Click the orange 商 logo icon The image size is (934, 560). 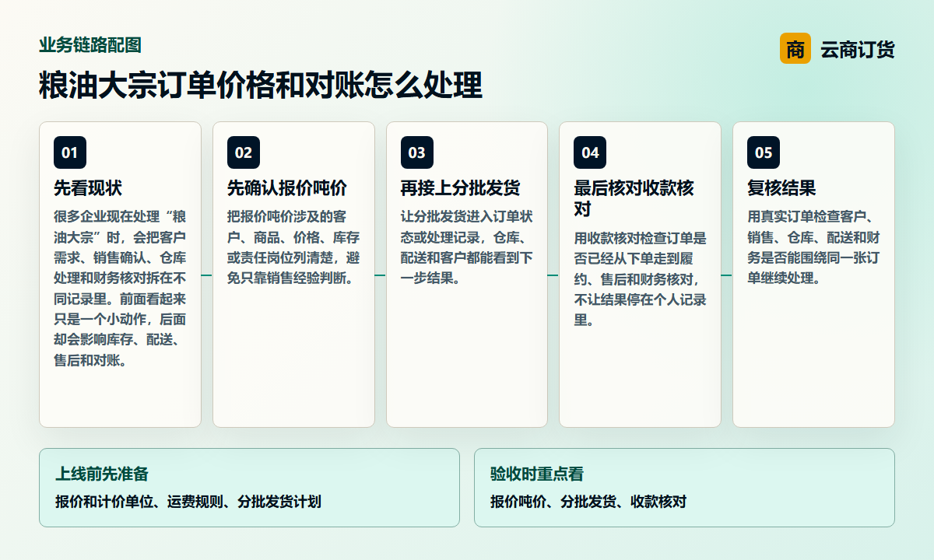[795, 48]
